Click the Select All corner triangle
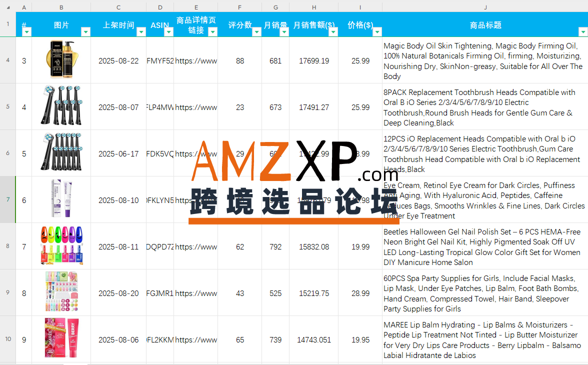 click(x=8, y=7)
